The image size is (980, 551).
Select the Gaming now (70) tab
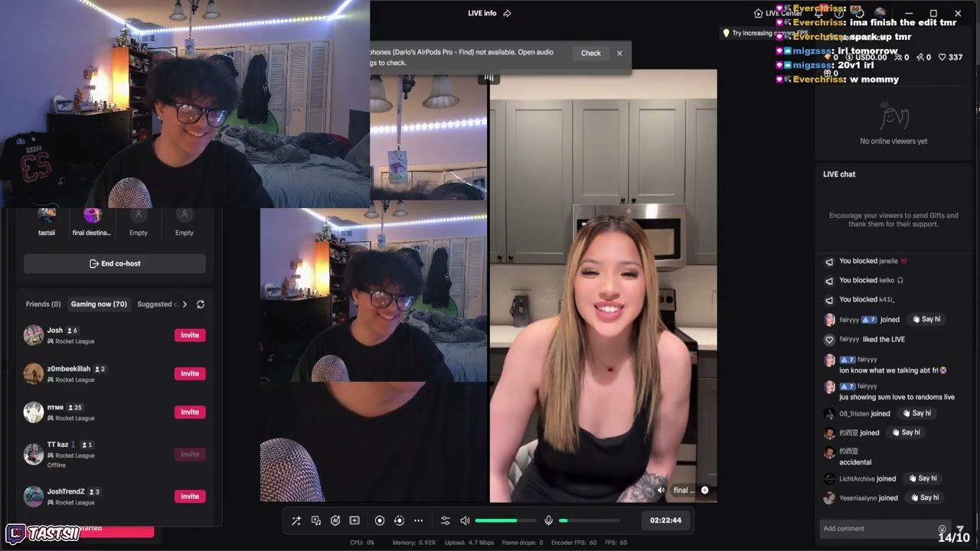click(99, 304)
